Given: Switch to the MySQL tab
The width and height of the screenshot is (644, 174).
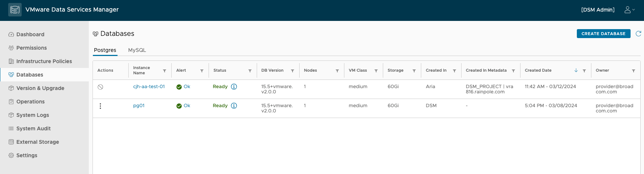Looking at the screenshot, I should point(137,50).
